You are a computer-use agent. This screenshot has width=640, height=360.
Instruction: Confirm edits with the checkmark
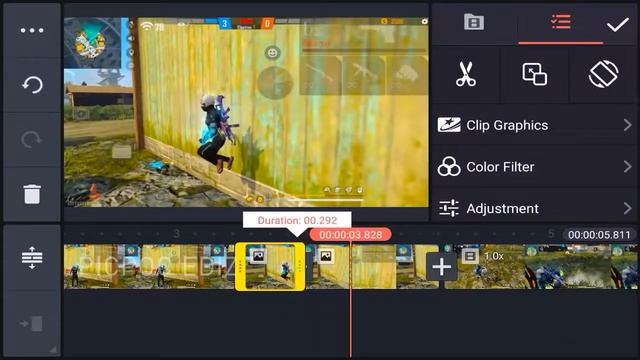618,24
